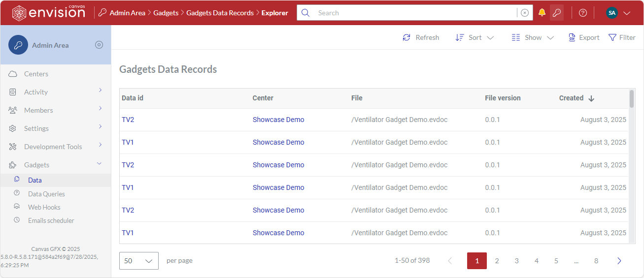Click current page 1 button
The height and width of the screenshot is (278, 644).
click(477, 261)
